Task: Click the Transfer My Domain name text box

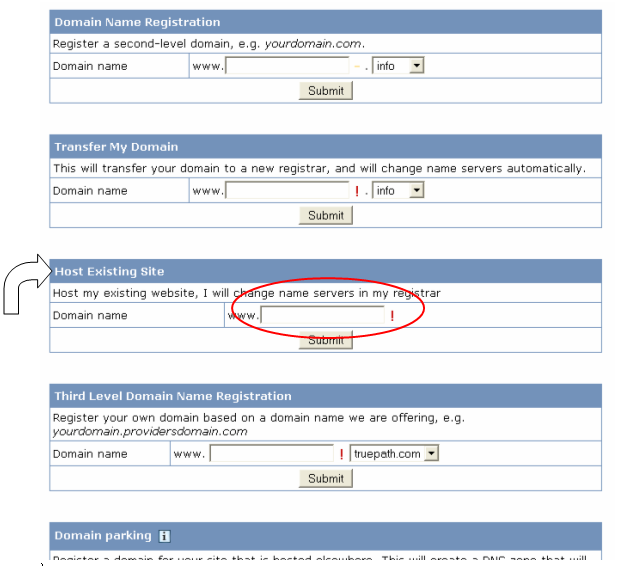Action: pos(287,190)
